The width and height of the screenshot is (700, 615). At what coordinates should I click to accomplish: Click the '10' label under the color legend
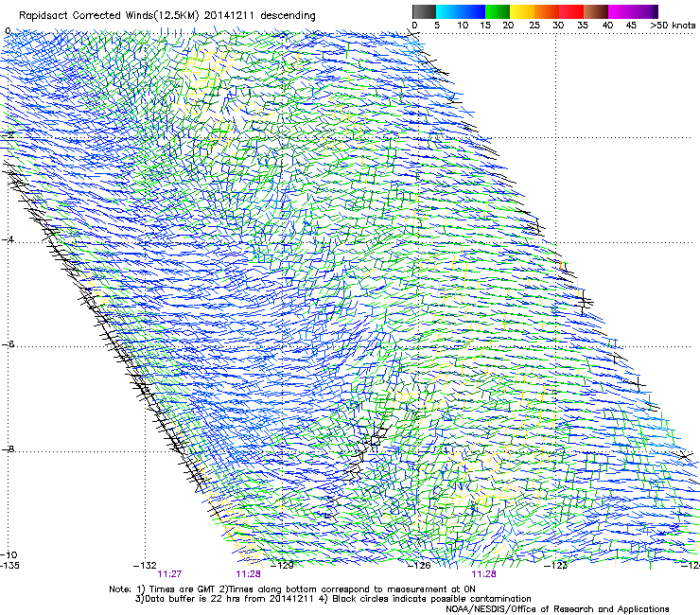click(x=463, y=26)
